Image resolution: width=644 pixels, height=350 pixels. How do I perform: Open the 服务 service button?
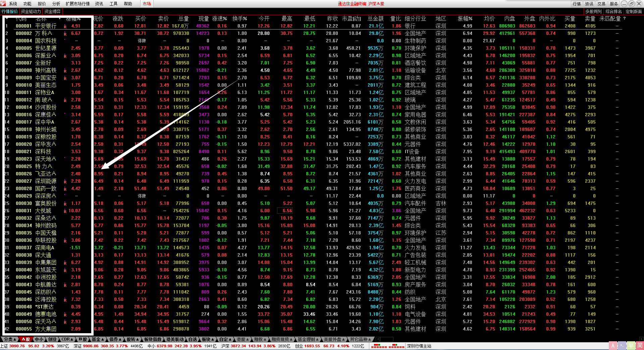(x=614, y=4)
